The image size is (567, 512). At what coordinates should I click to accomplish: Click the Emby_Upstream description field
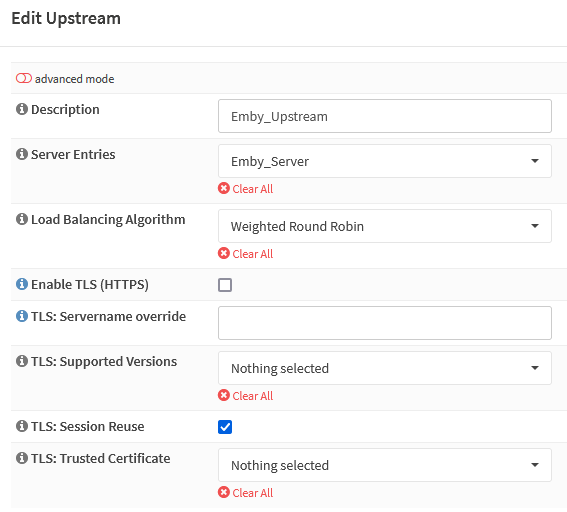click(385, 116)
